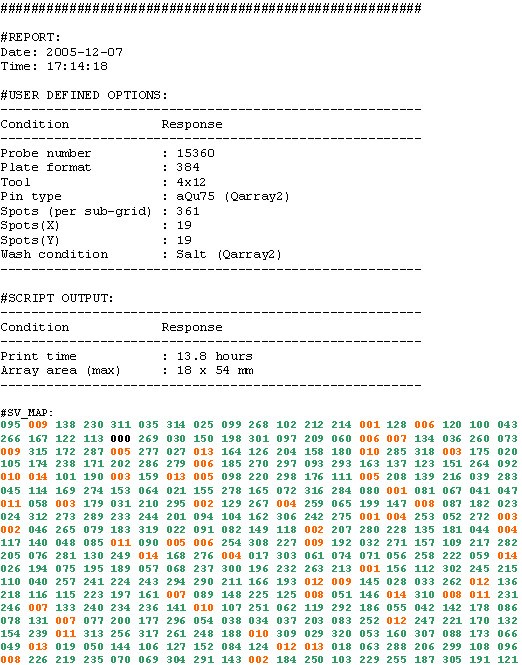Click the Spots(X) label
522x665 pixels.
click(x=30, y=226)
